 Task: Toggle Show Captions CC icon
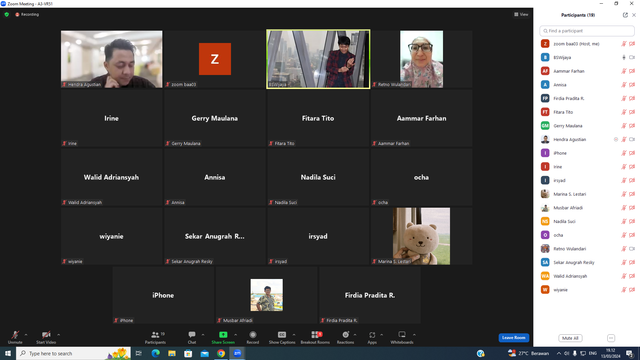tap(282, 335)
